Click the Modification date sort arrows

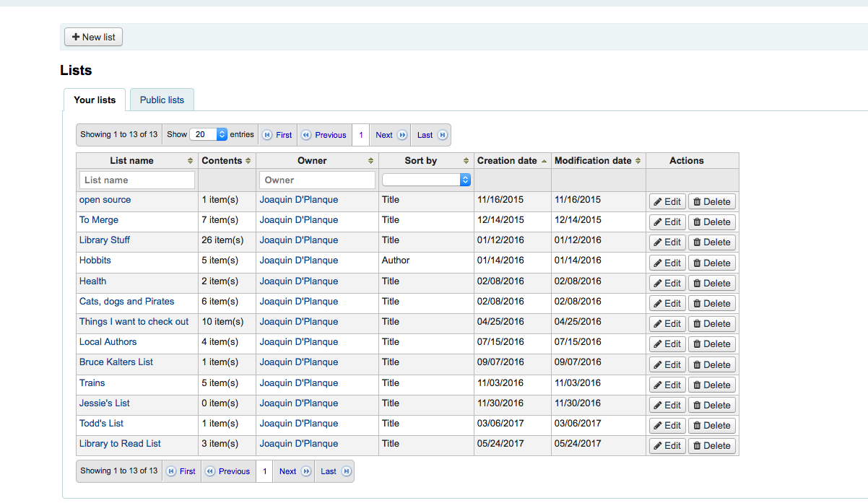[x=638, y=161]
